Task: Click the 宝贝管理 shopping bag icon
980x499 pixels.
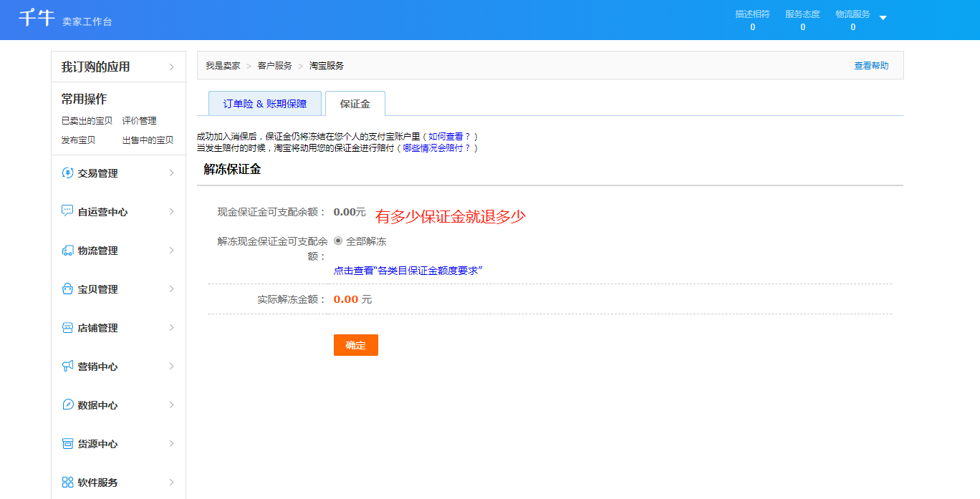Action: [x=67, y=289]
